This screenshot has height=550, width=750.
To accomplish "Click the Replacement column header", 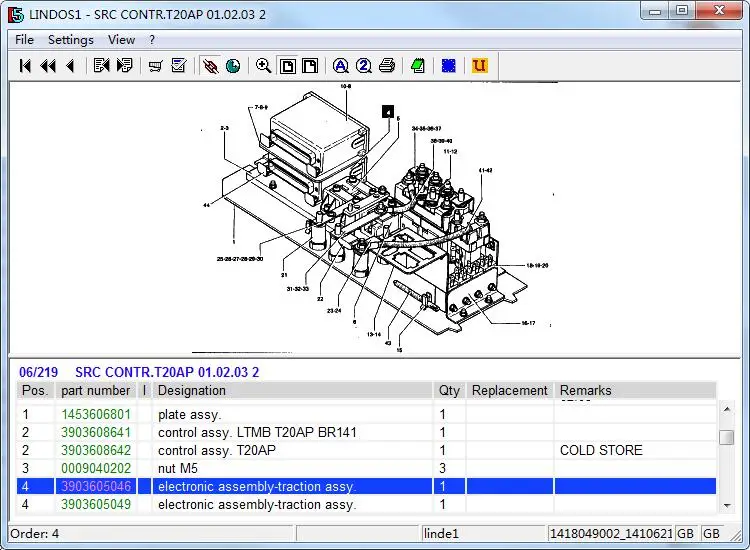I will click(509, 390).
